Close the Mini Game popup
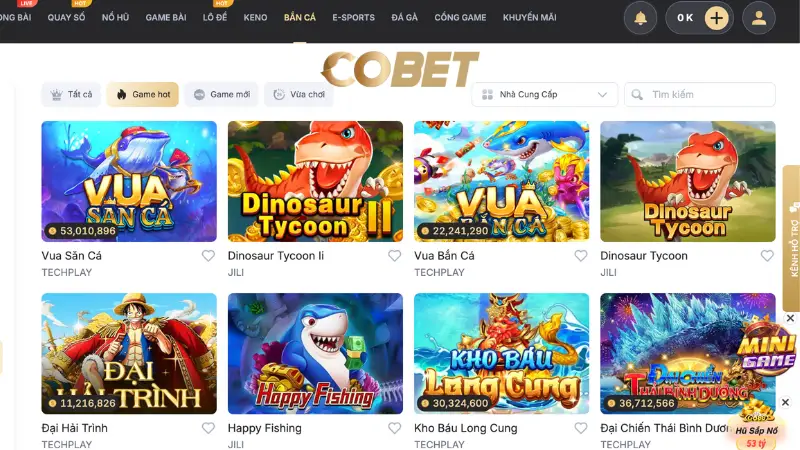 (x=790, y=318)
